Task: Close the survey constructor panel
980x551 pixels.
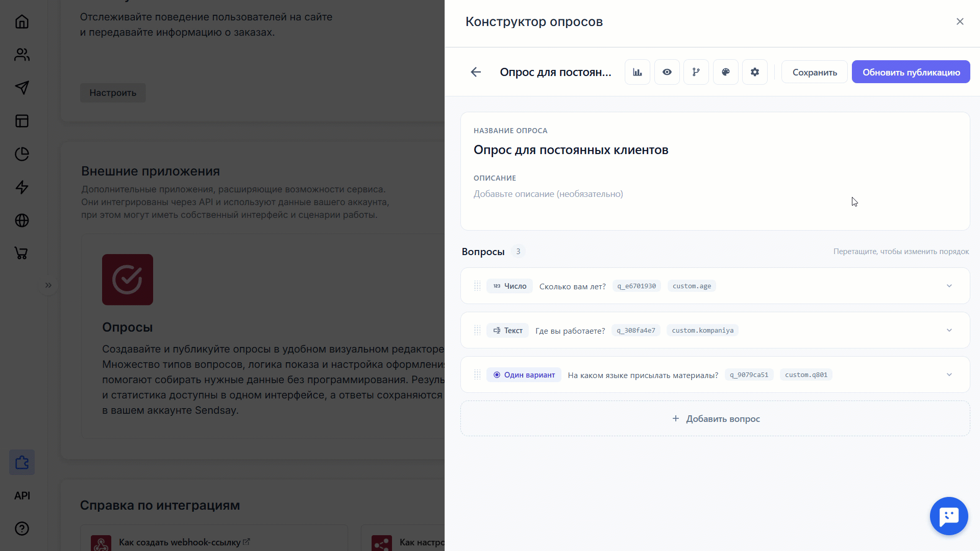Action: [960, 21]
